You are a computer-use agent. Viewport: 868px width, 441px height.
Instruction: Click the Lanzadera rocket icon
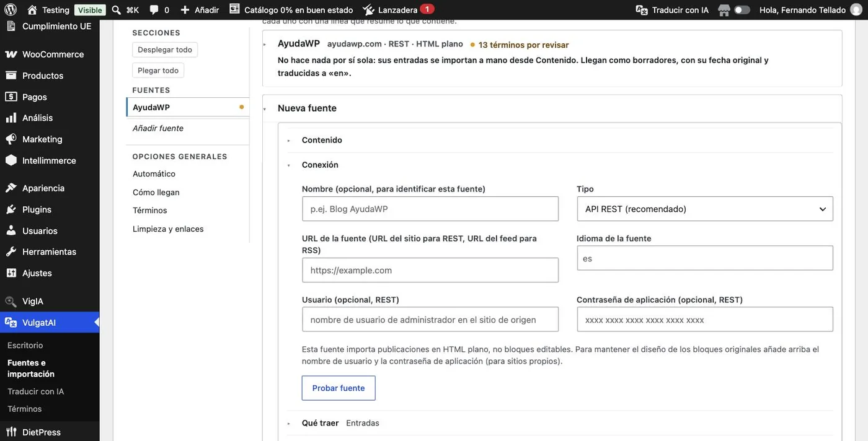pos(368,10)
